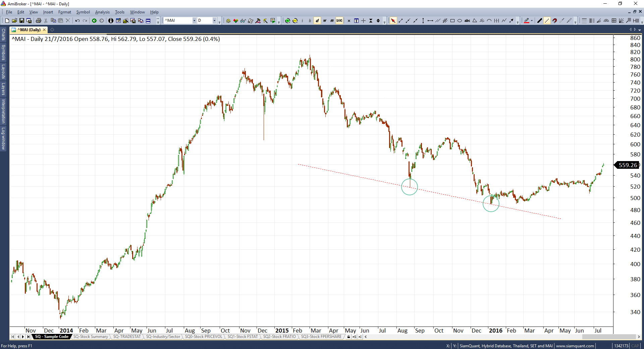Image resolution: width=644 pixels, height=349 pixels.
Task: Pick the abc text annotation tool
Action: (x=467, y=21)
